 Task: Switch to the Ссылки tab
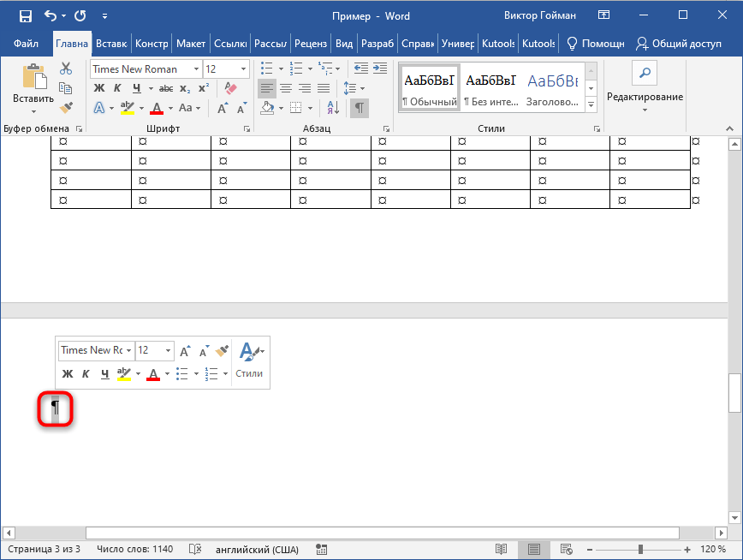(230, 44)
